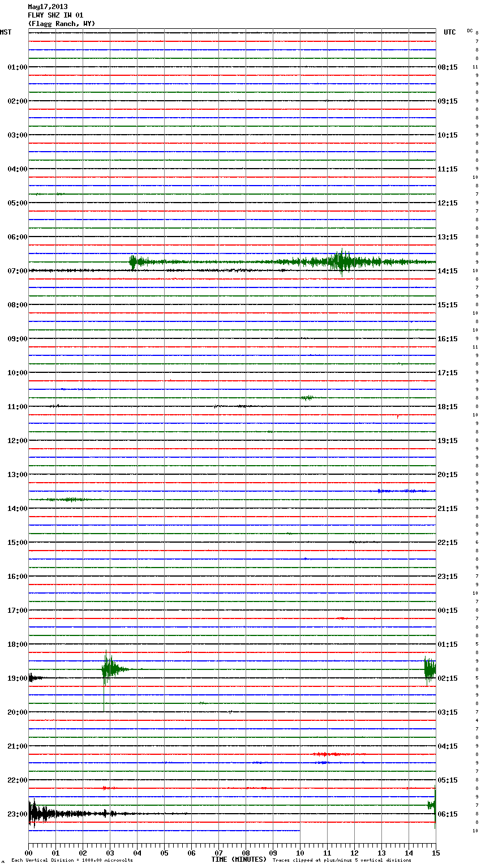Image resolution: width=481 pixels, height=868 pixels.
Task: Click the 02:15 UTC time label
Action: pos(448,678)
